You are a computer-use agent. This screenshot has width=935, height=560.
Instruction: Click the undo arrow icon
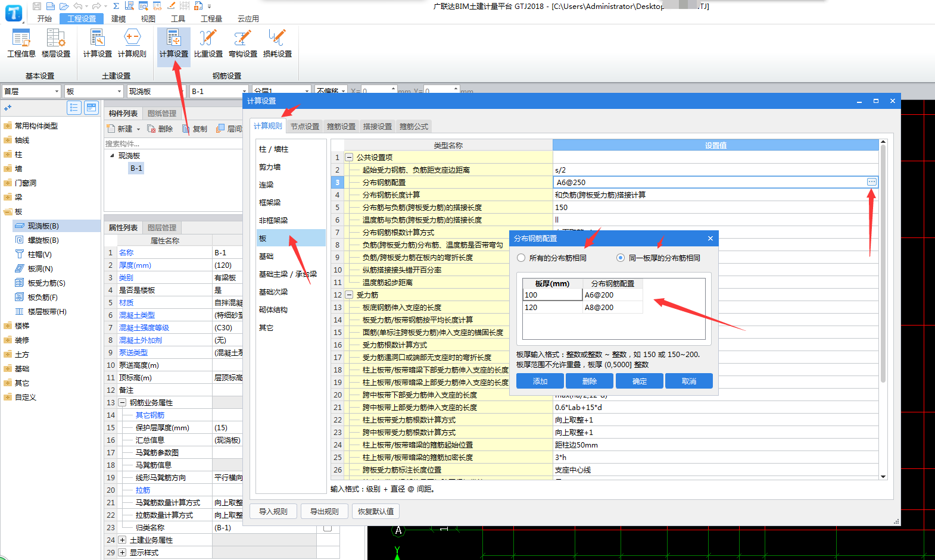point(78,6)
